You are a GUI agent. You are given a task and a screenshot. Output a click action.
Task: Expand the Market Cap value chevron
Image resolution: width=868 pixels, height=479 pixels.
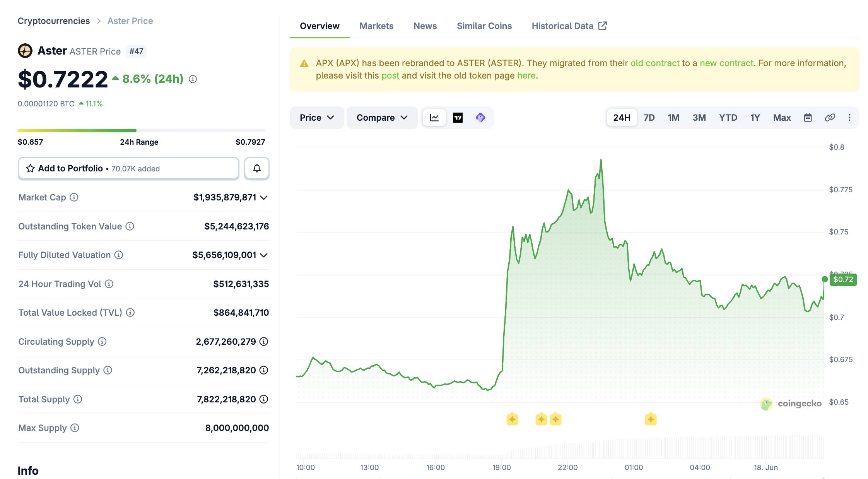click(x=264, y=198)
